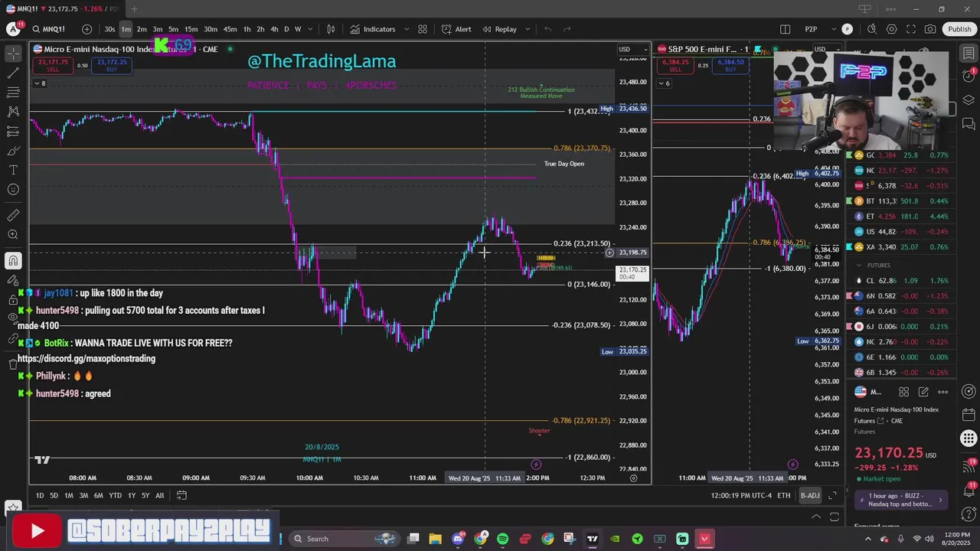Open the Indicators dialog
Image resolution: width=980 pixels, height=551 pixels.
[373, 29]
